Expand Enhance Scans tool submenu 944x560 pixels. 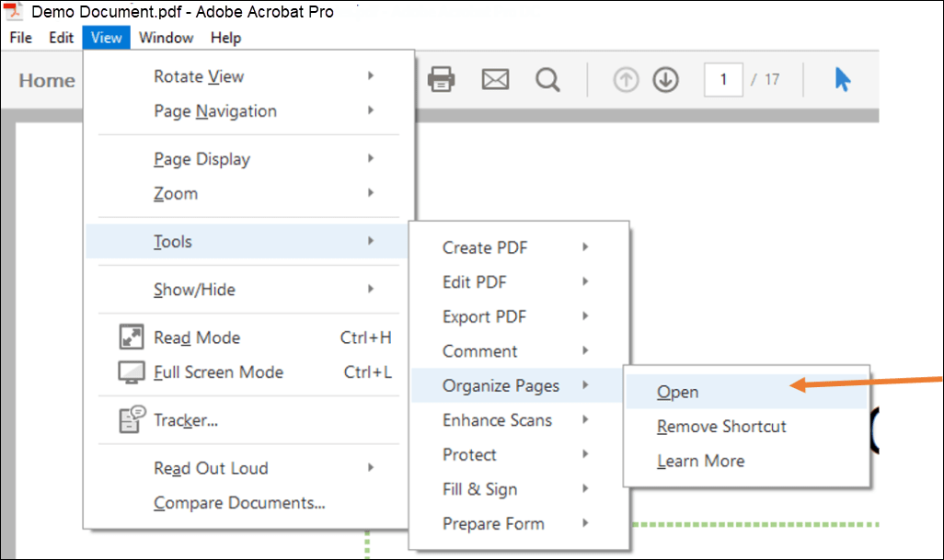(519, 420)
